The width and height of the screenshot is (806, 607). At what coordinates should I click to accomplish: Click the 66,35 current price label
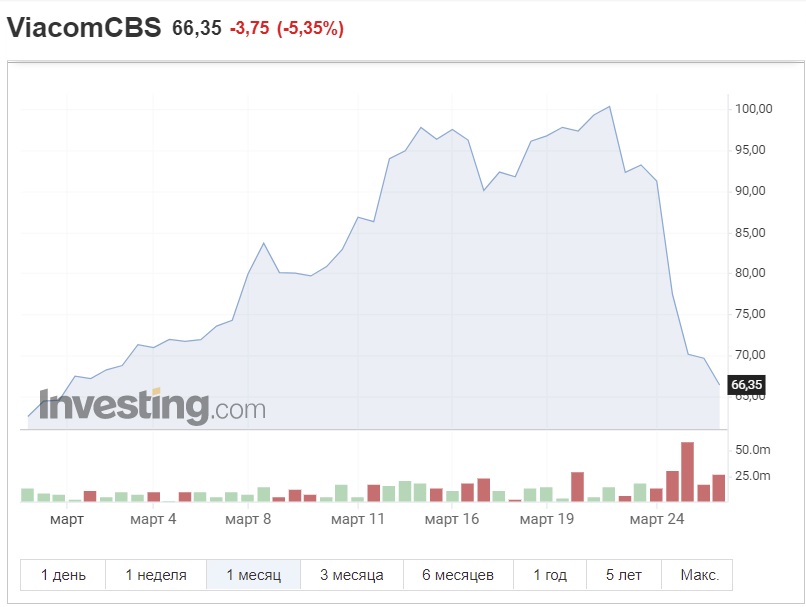(746, 384)
